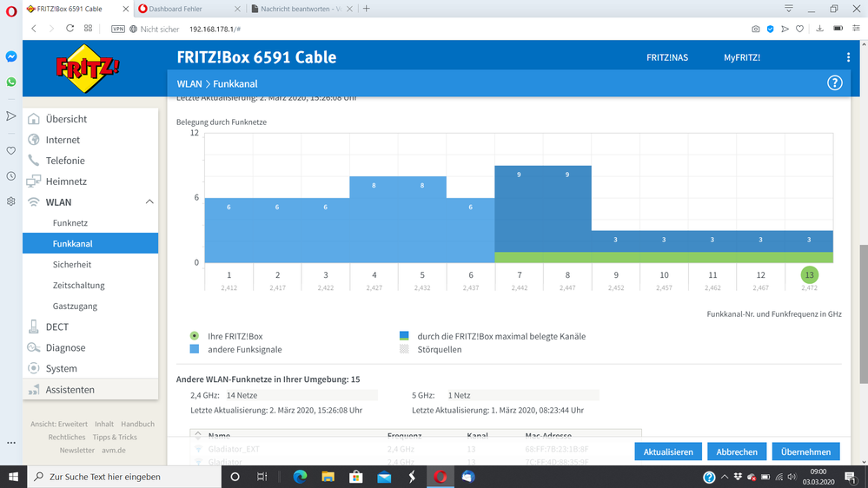The image size is (868, 488).
Task: Open Opera sidebar settings gear
Action: (x=11, y=201)
